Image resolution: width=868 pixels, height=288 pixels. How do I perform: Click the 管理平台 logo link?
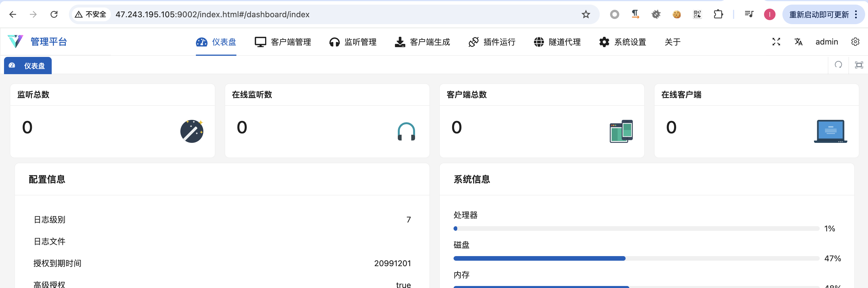tap(48, 42)
